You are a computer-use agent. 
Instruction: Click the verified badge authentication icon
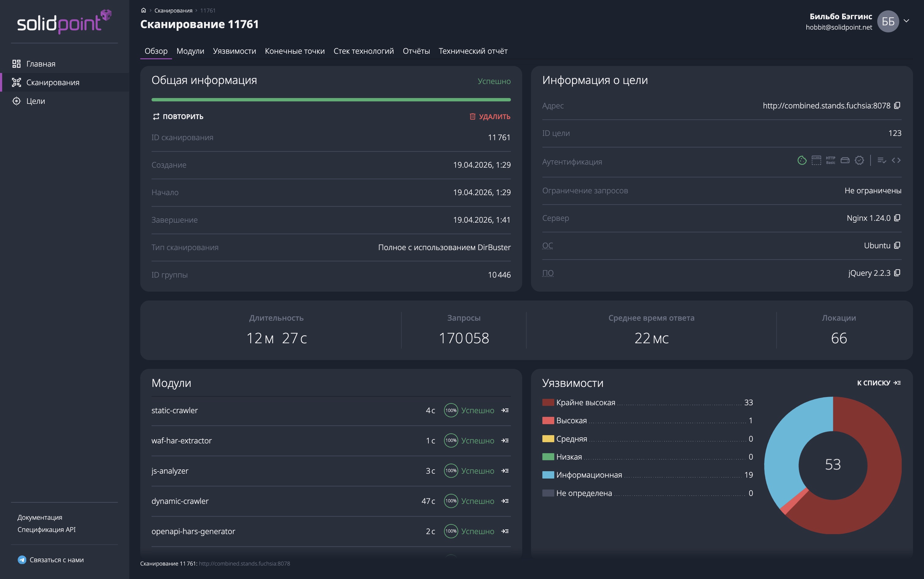click(x=859, y=160)
